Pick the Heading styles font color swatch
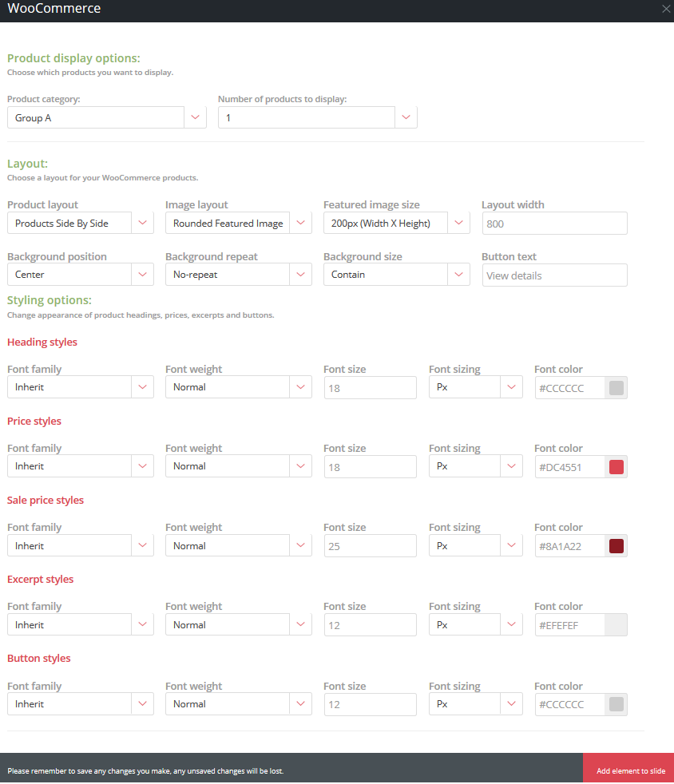The height and width of the screenshot is (784, 674). coord(616,388)
